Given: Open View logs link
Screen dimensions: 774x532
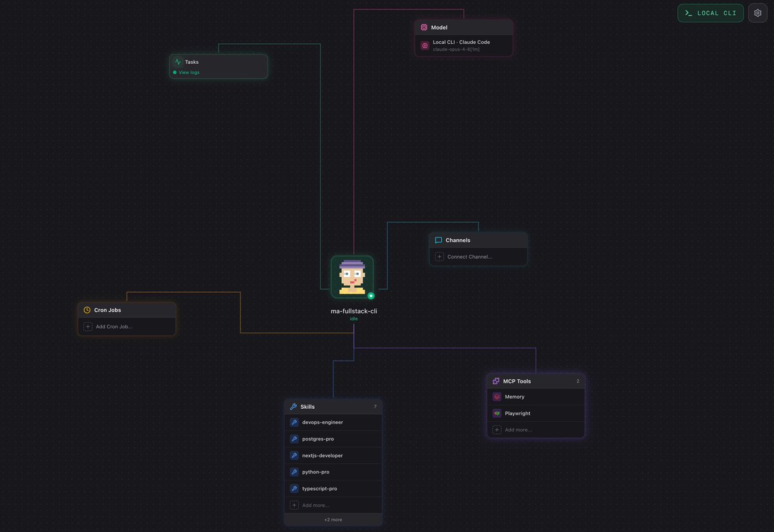Looking at the screenshot, I should coord(189,72).
